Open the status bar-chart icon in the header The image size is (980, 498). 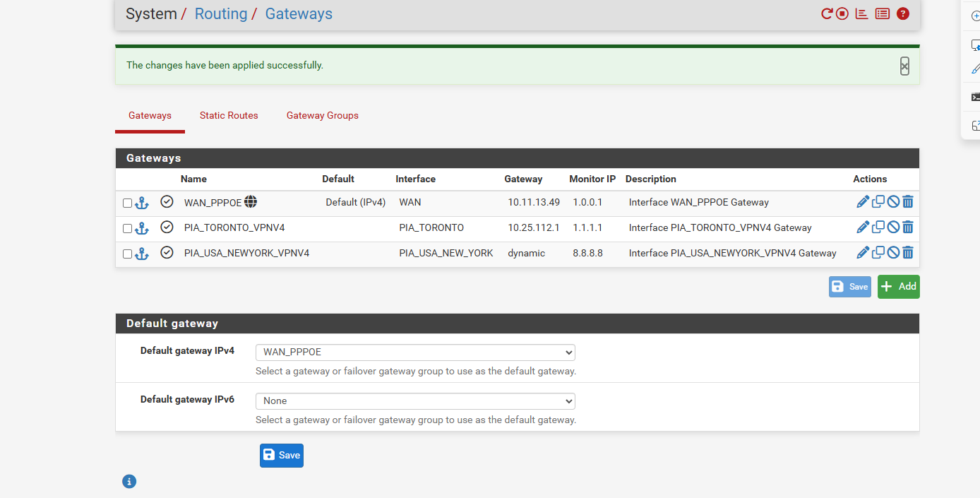[861, 13]
